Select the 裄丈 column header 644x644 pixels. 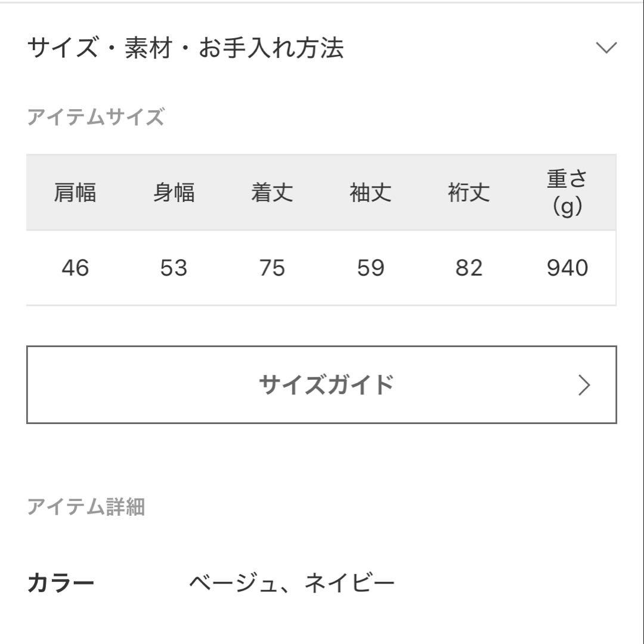(x=469, y=192)
